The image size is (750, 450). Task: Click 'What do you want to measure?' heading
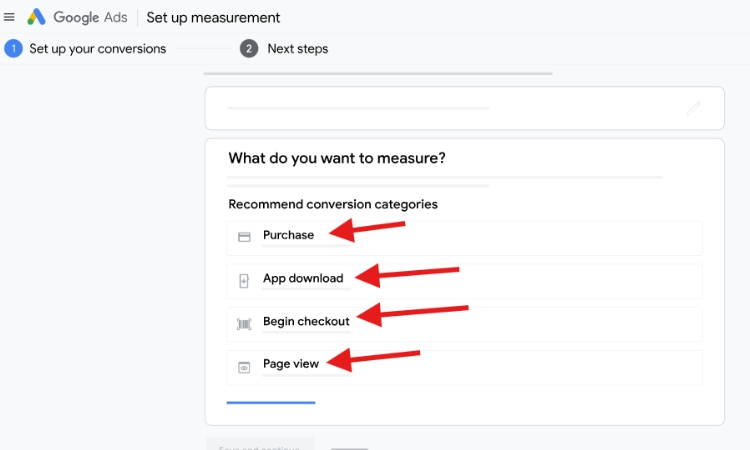(x=337, y=158)
